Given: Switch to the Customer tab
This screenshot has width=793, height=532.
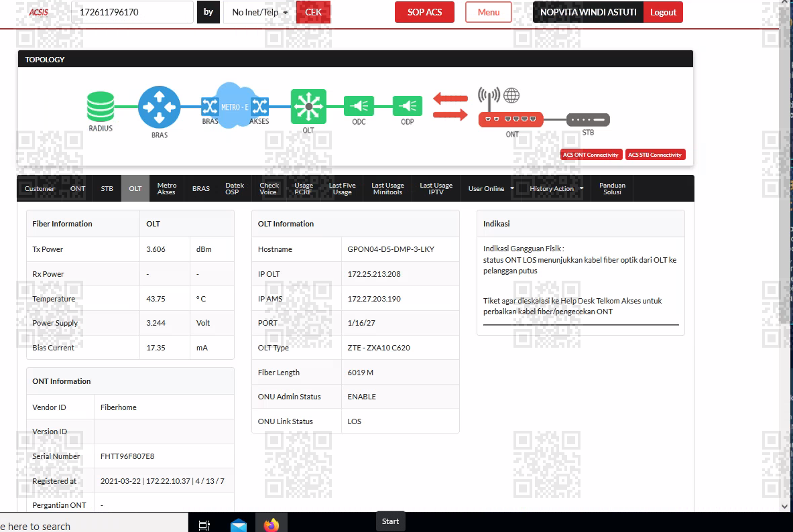Looking at the screenshot, I should pyautogui.click(x=40, y=189).
